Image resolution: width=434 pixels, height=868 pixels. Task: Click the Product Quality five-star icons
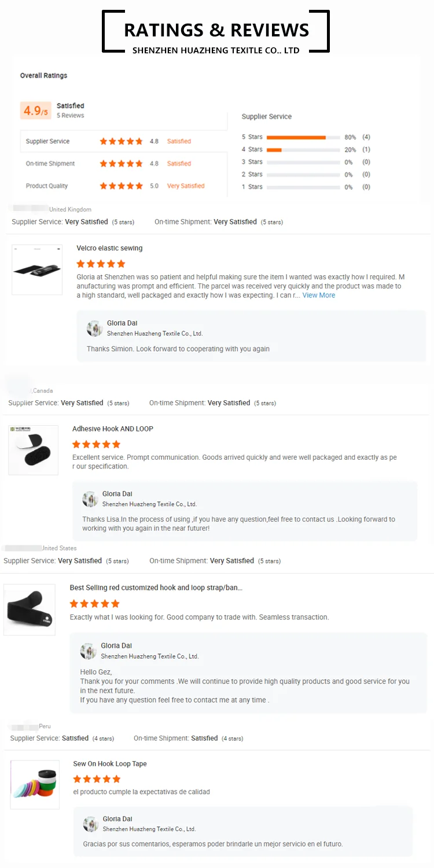(122, 186)
